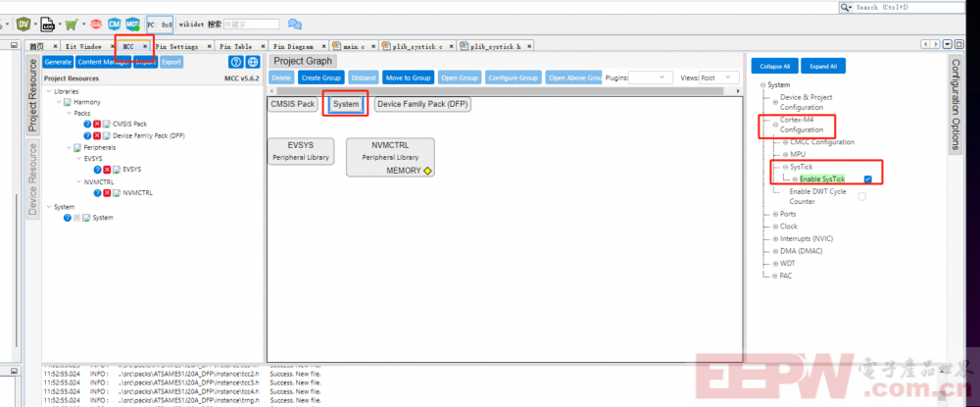The image size is (980, 407).
Task: Expand the Clock configuration node
Action: pyautogui.click(x=775, y=227)
